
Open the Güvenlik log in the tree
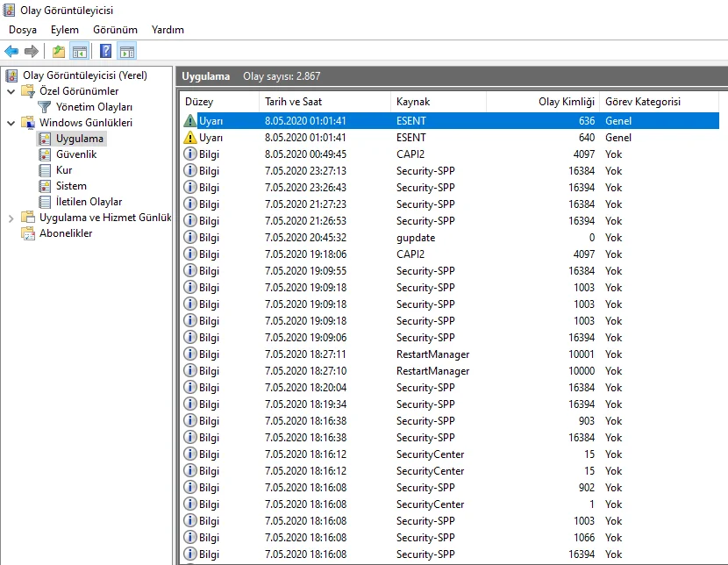75,154
